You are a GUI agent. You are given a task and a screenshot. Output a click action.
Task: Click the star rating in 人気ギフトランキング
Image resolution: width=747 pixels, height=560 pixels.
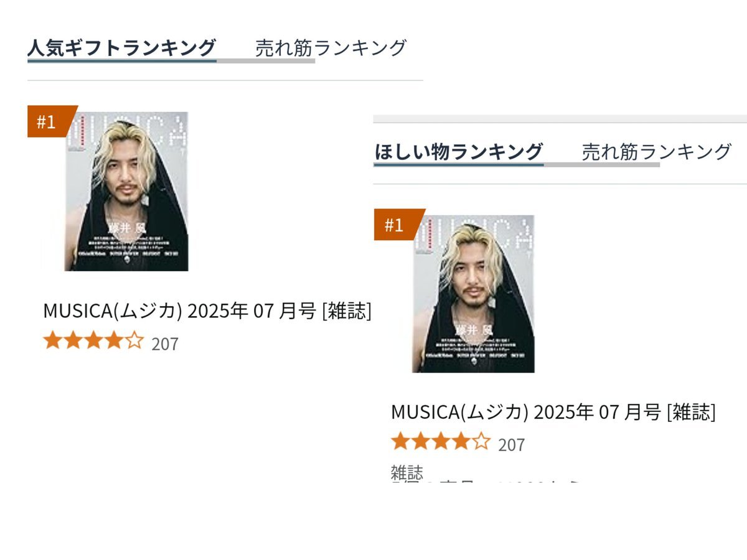pos(93,342)
